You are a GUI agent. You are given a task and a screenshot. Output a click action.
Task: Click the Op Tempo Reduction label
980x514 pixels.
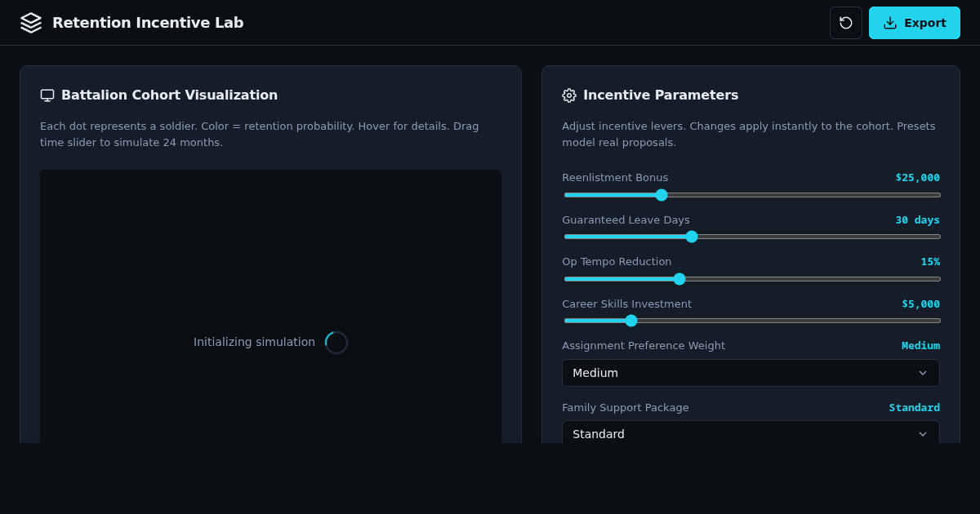coord(617,262)
